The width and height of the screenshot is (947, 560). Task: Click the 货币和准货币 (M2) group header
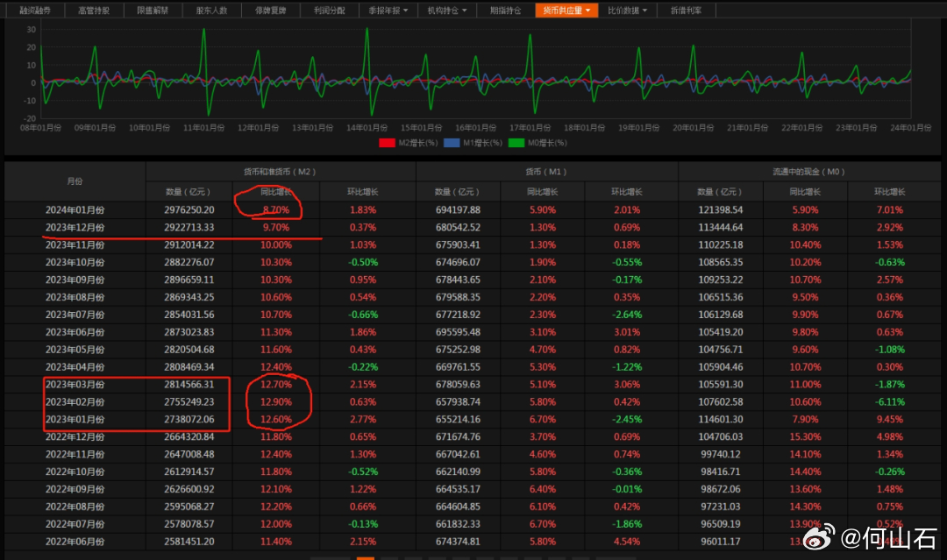point(280,172)
